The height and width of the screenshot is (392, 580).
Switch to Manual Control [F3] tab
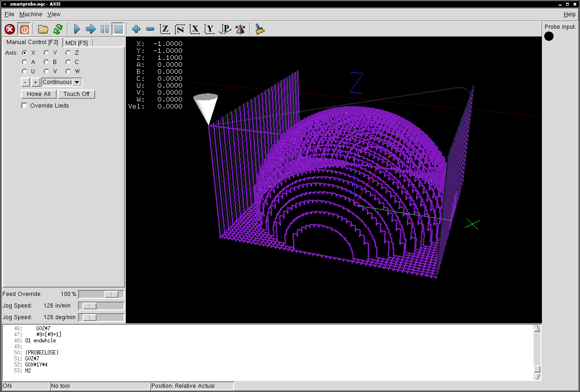(x=33, y=42)
